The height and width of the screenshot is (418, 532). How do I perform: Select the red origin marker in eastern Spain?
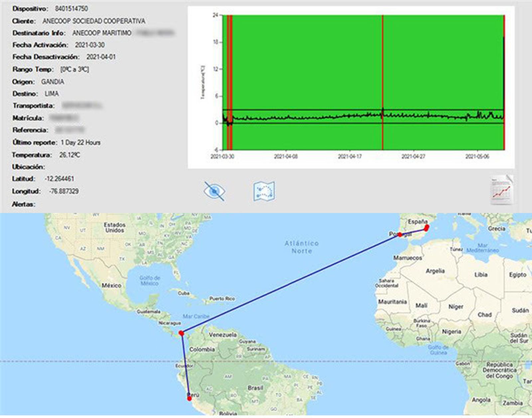[x=426, y=228]
